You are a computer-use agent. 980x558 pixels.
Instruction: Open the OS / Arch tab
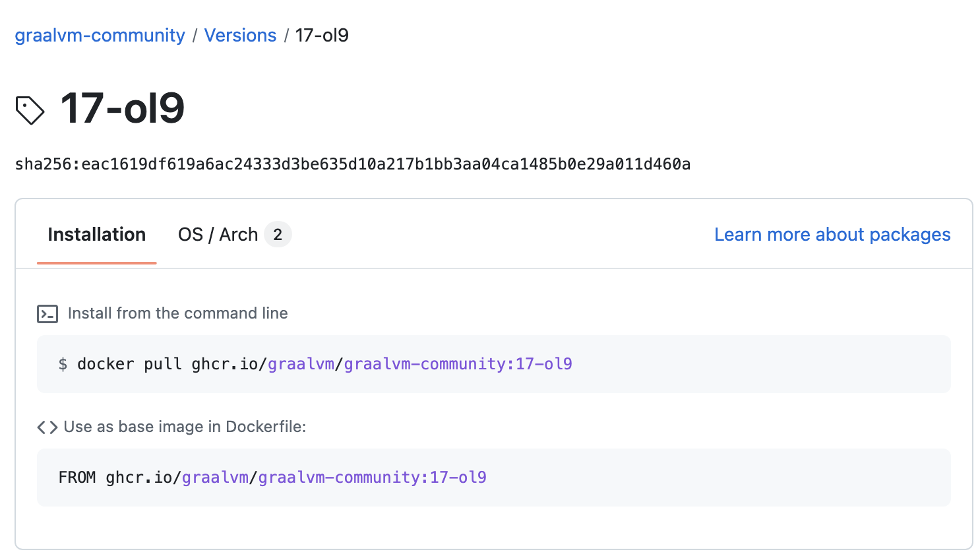click(x=234, y=234)
